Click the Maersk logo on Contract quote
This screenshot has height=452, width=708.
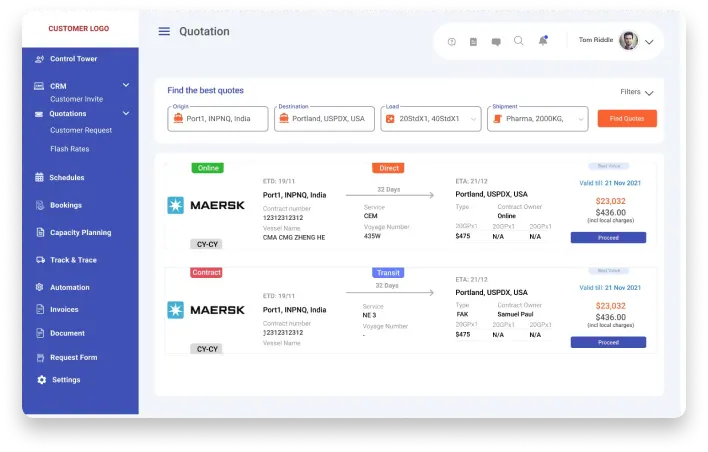[206, 310]
